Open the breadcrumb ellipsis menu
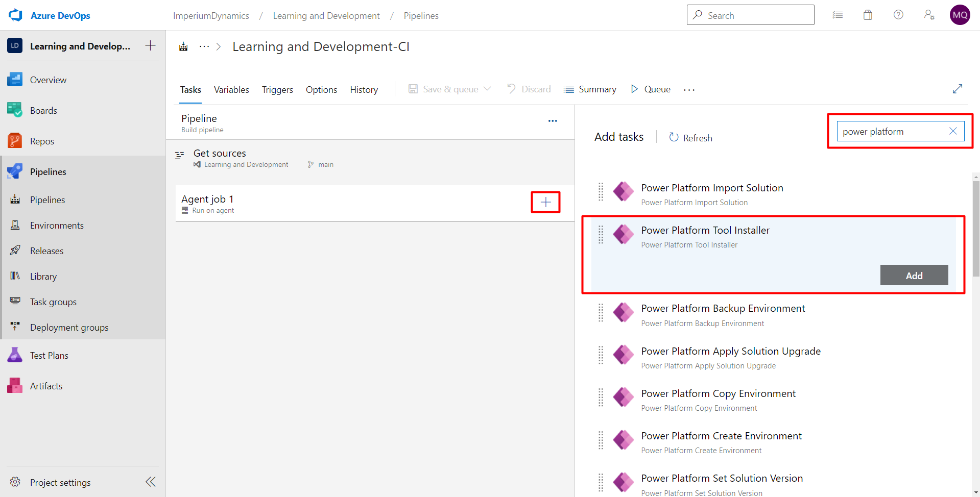Image resolution: width=980 pixels, height=497 pixels. pos(204,46)
